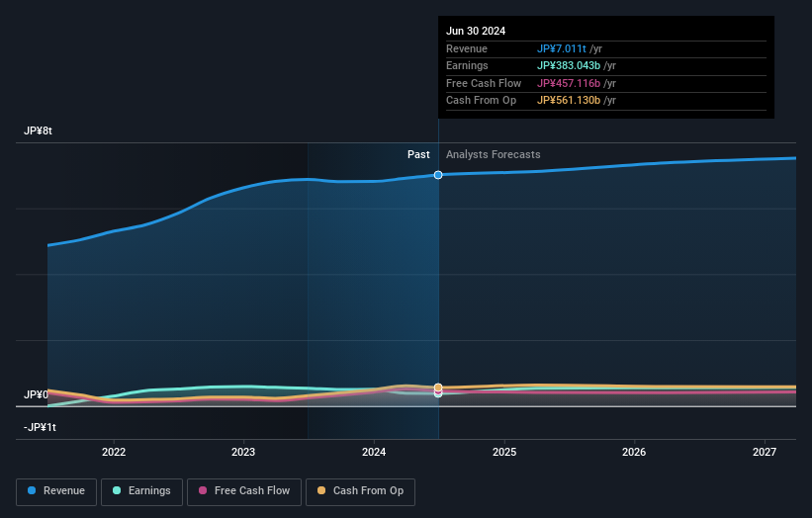This screenshot has width=812, height=518.
Task: Click the 2023 axis label
Action: point(243,452)
